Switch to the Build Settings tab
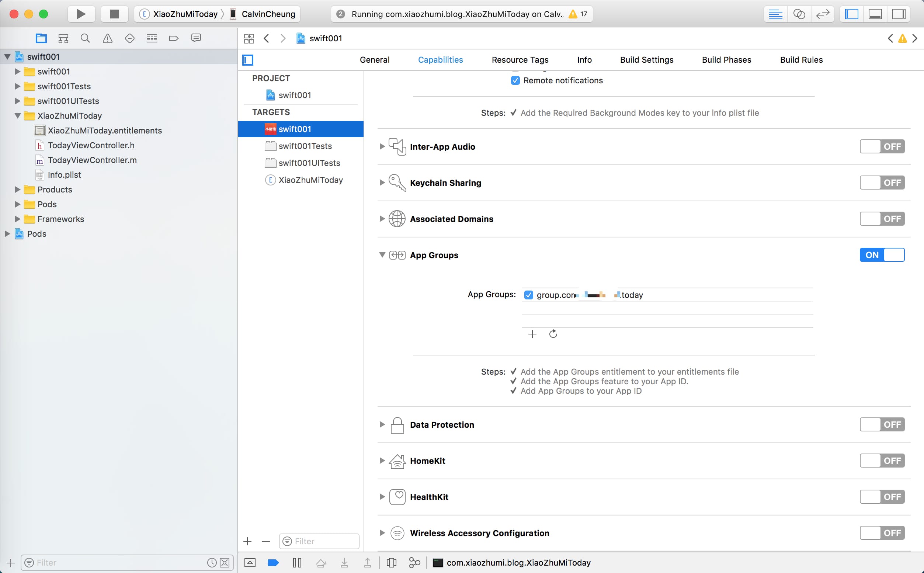The image size is (924, 573). pyautogui.click(x=646, y=60)
